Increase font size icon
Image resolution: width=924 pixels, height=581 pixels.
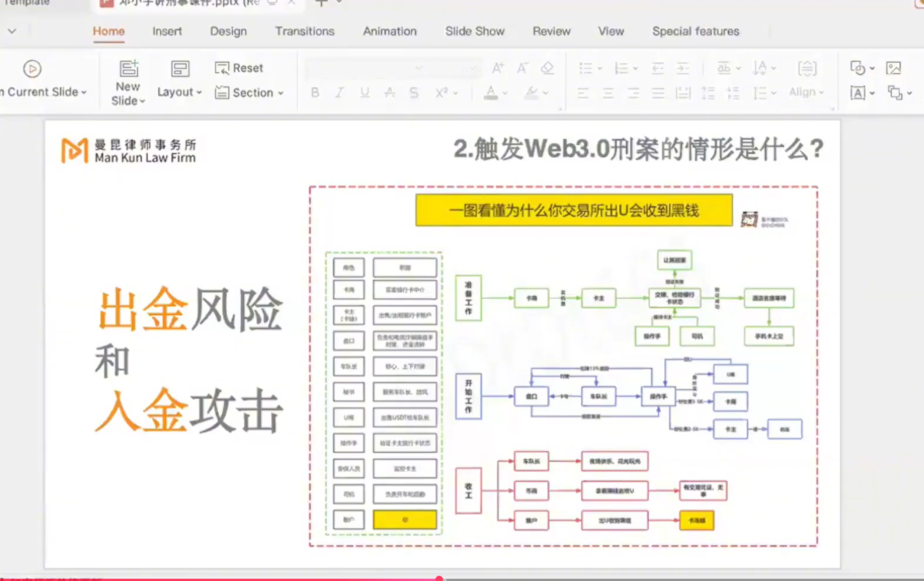click(498, 68)
